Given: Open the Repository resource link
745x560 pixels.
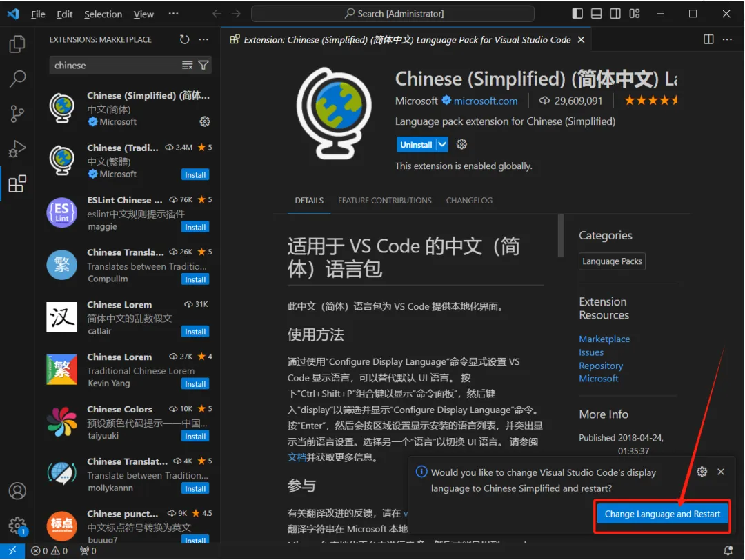Looking at the screenshot, I should [x=601, y=366].
